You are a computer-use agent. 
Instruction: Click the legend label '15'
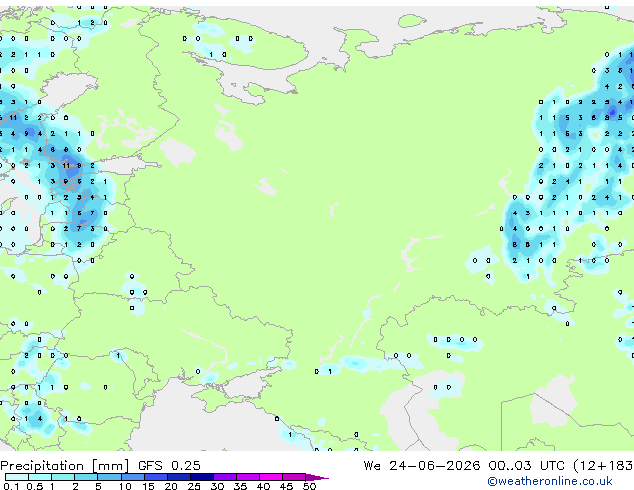pyautogui.click(x=148, y=486)
